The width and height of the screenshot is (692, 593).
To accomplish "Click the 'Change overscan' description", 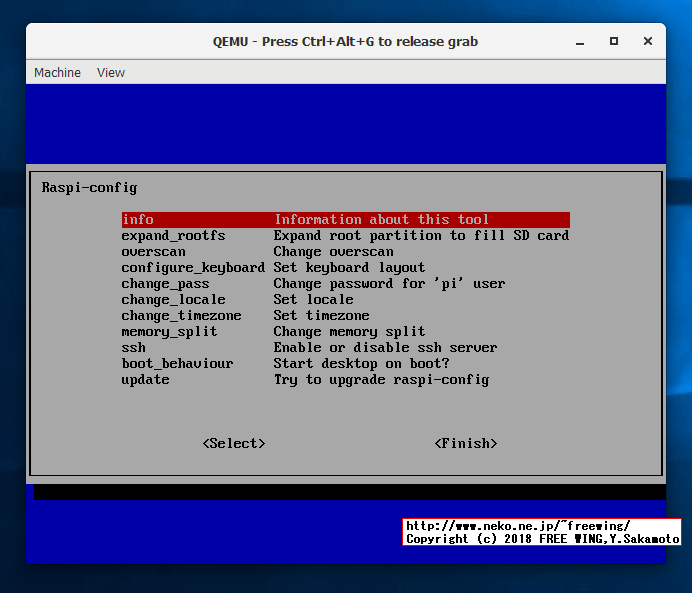I will click(333, 251).
